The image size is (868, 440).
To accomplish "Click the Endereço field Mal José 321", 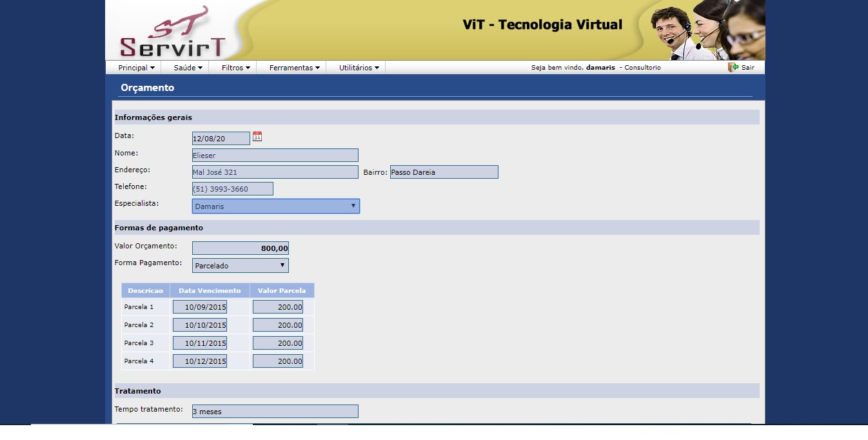I will click(275, 172).
